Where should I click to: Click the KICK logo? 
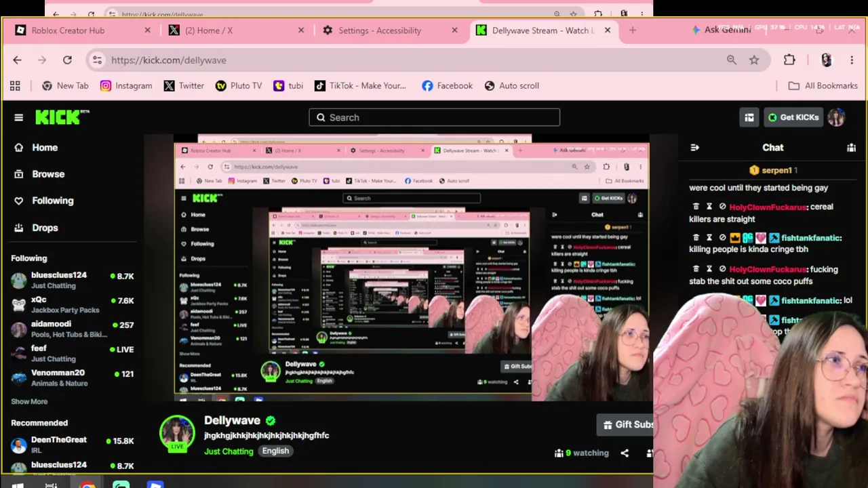click(62, 117)
